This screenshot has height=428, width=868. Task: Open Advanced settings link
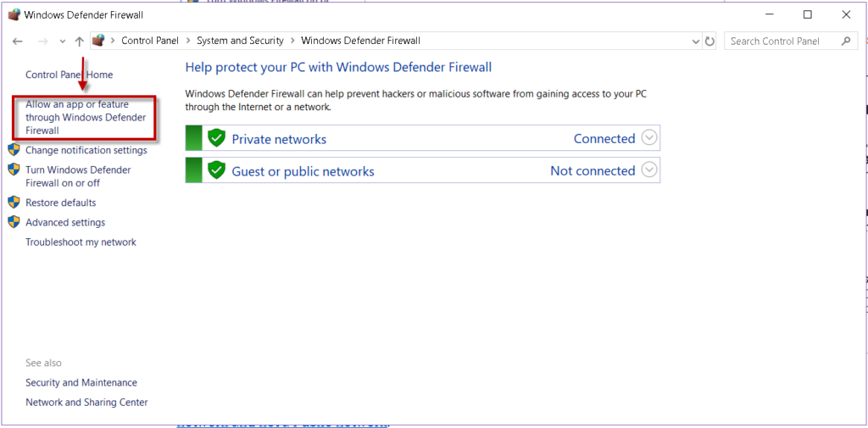point(65,223)
